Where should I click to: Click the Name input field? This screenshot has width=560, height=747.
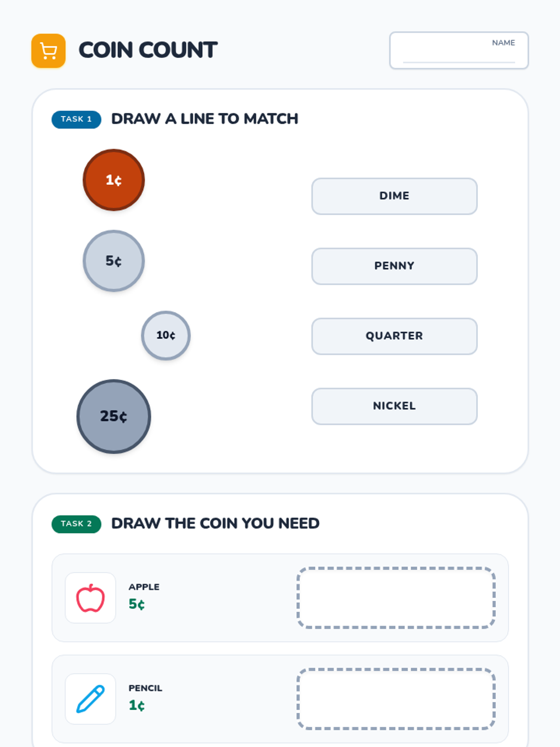coord(459,51)
